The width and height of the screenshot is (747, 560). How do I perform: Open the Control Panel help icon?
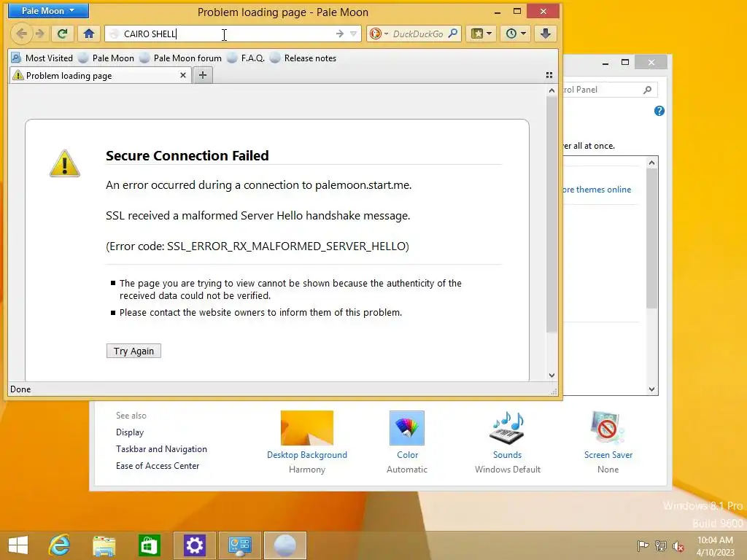coord(659,111)
